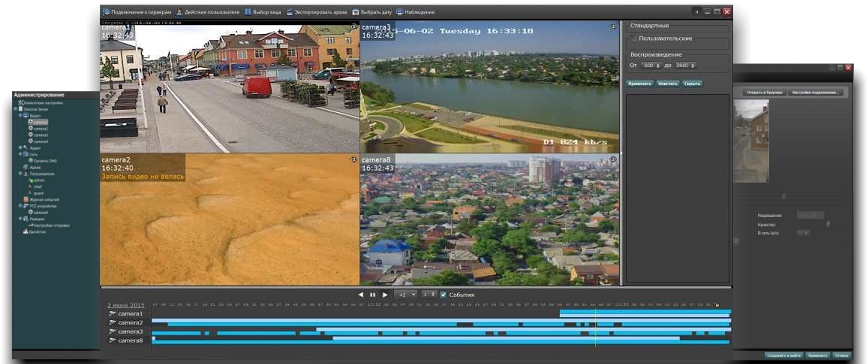Open the В сеть (к/с) dropdown
The image size is (868, 364).
(x=803, y=233)
